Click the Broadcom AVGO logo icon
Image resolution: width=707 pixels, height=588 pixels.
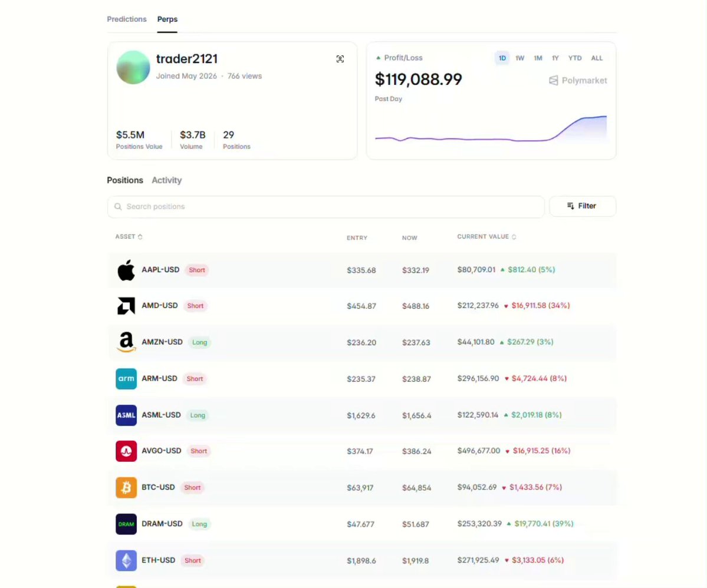click(126, 451)
